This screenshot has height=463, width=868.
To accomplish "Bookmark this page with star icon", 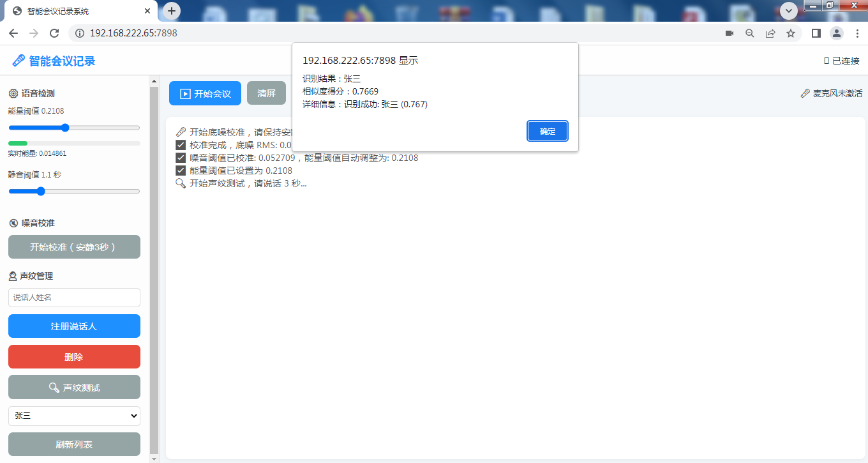I will click(x=791, y=33).
